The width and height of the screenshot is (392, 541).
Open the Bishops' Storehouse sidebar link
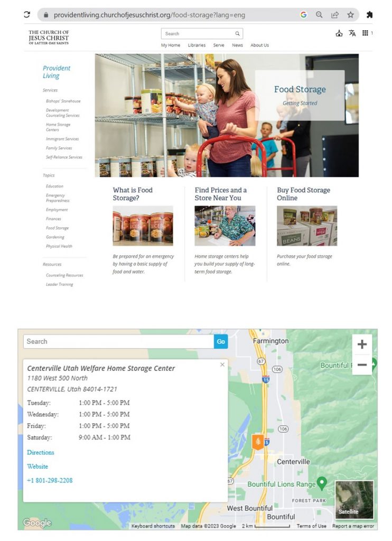[63, 101]
